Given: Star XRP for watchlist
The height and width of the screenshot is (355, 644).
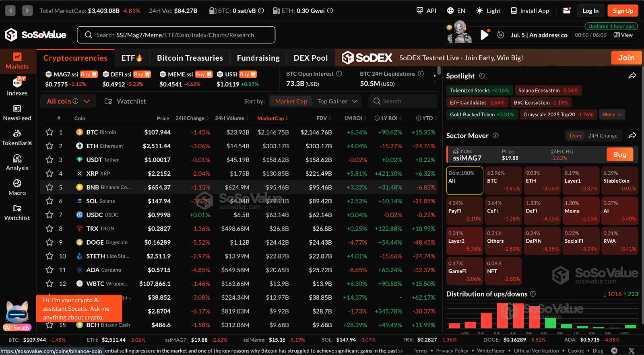Looking at the screenshot, I should (x=50, y=173).
